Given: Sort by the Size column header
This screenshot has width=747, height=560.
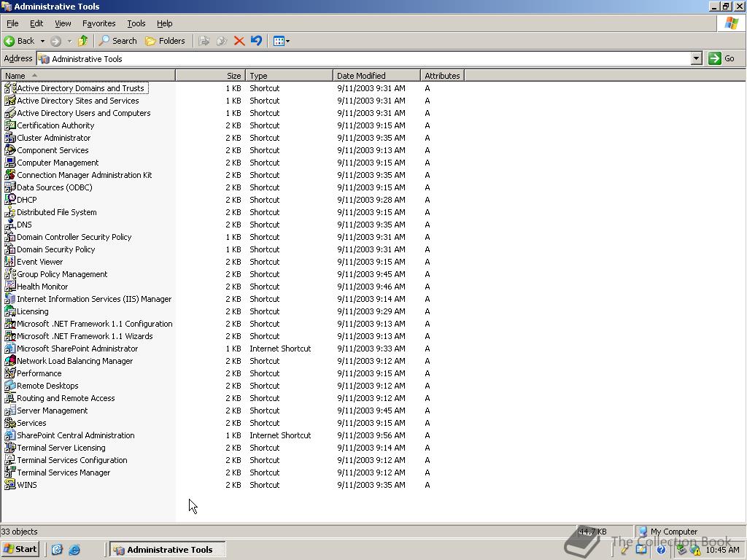Looking at the screenshot, I should (211, 75).
